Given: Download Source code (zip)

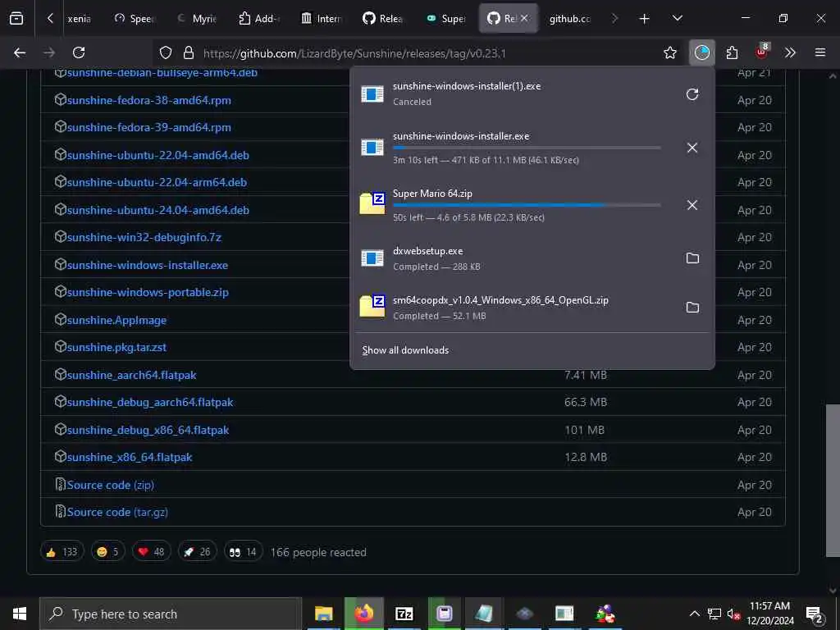Looking at the screenshot, I should 111,485.
